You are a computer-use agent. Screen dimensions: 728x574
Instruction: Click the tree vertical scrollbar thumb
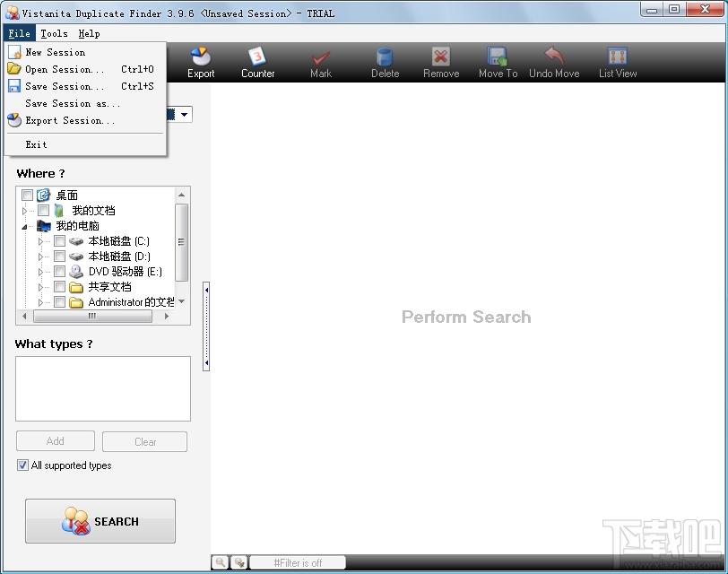181,242
